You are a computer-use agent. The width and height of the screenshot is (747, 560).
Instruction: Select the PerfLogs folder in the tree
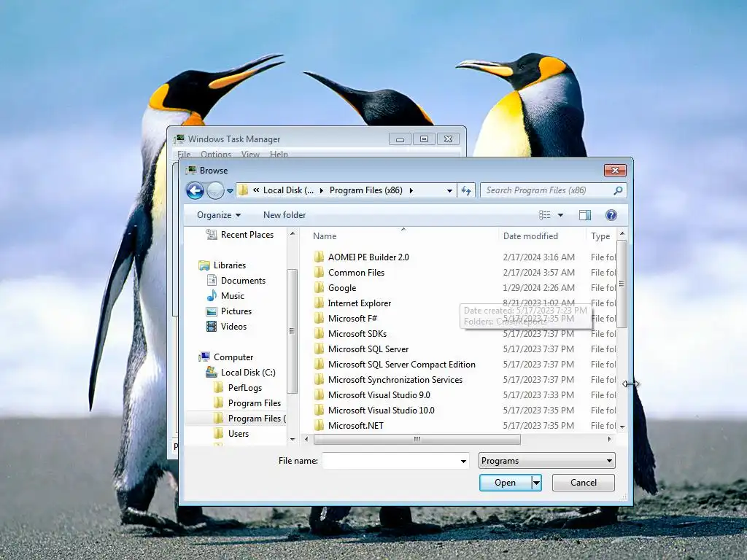pyautogui.click(x=239, y=388)
